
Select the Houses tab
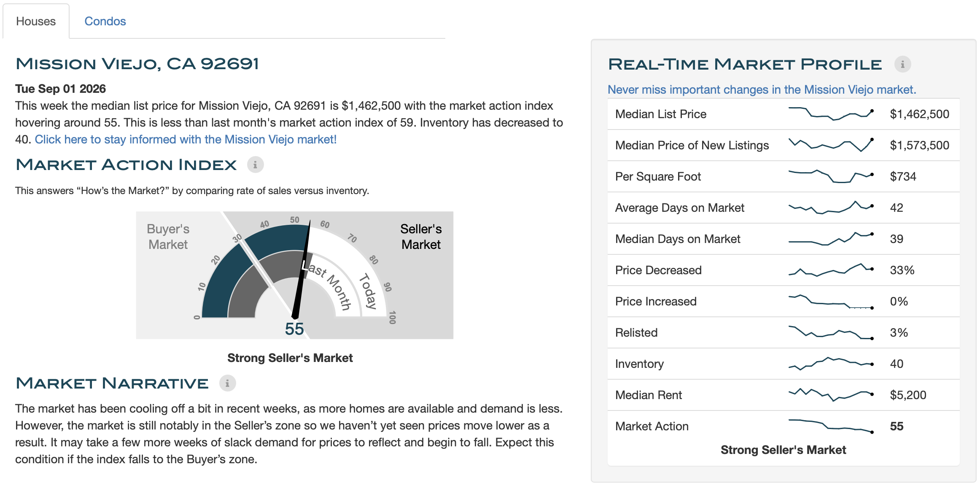pos(36,21)
